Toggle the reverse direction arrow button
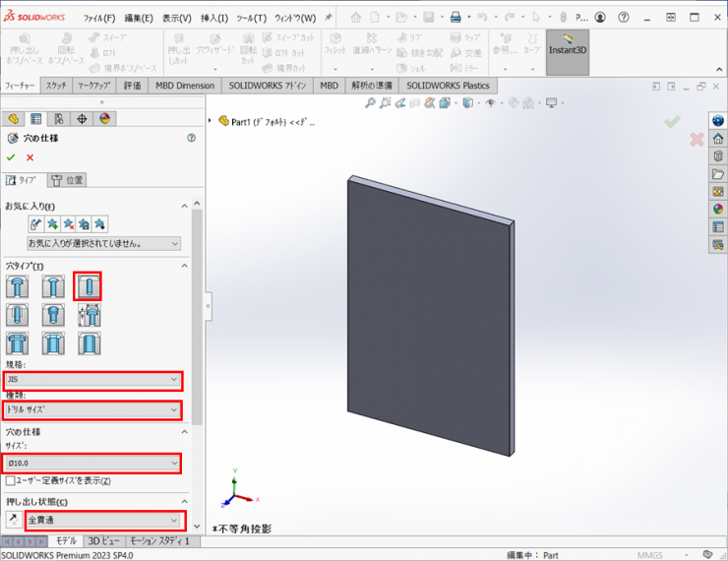This screenshot has width=728, height=561. pos(13,519)
